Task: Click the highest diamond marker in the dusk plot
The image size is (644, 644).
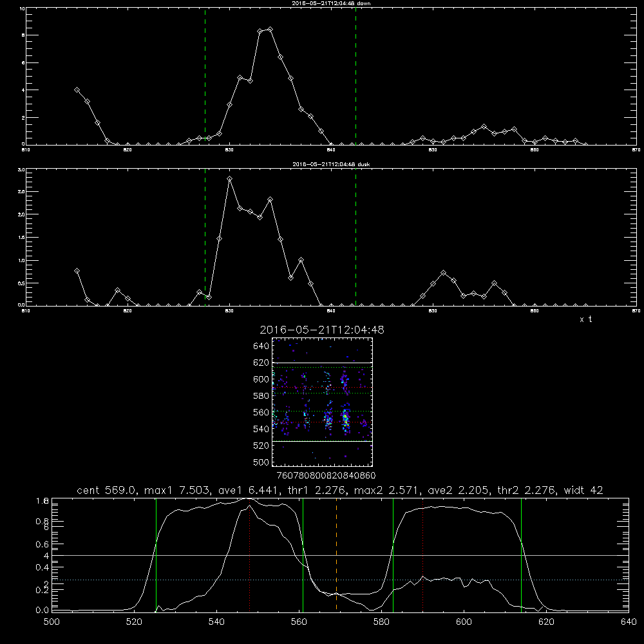Action: (230, 178)
